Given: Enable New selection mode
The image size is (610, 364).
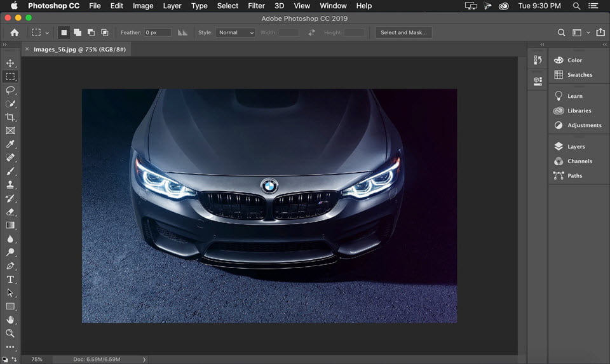Looking at the screenshot, I should [64, 32].
